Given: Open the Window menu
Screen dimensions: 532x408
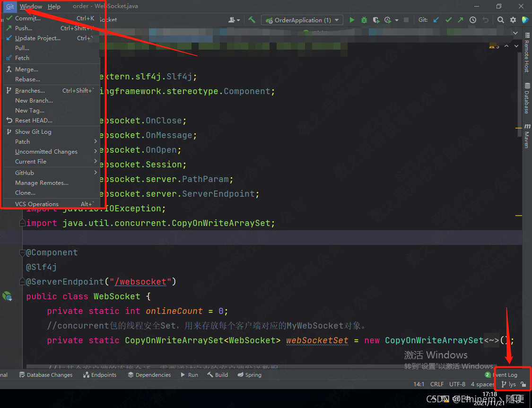Looking at the screenshot, I should pyautogui.click(x=31, y=6).
